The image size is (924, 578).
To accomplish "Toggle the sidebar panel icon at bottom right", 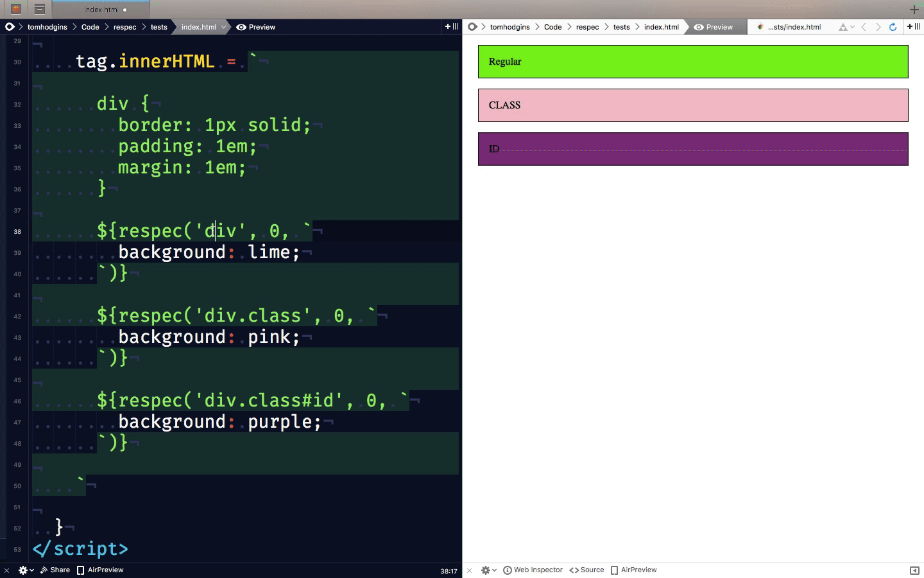I will pos(914,570).
